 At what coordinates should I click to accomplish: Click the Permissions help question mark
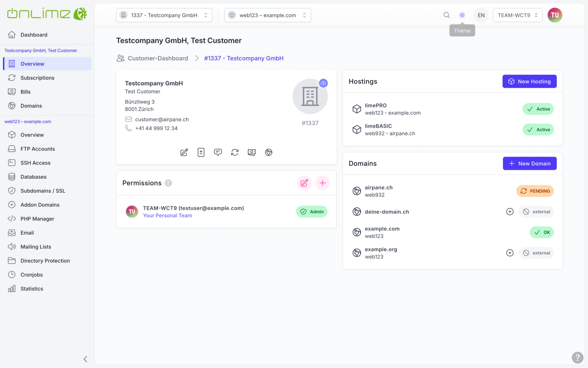coord(168,183)
